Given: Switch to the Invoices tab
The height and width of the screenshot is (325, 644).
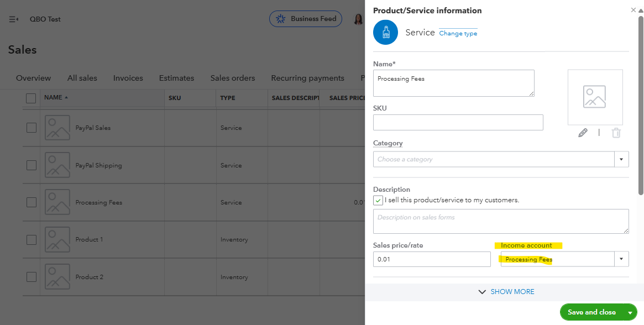Looking at the screenshot, I should [128, 78].
